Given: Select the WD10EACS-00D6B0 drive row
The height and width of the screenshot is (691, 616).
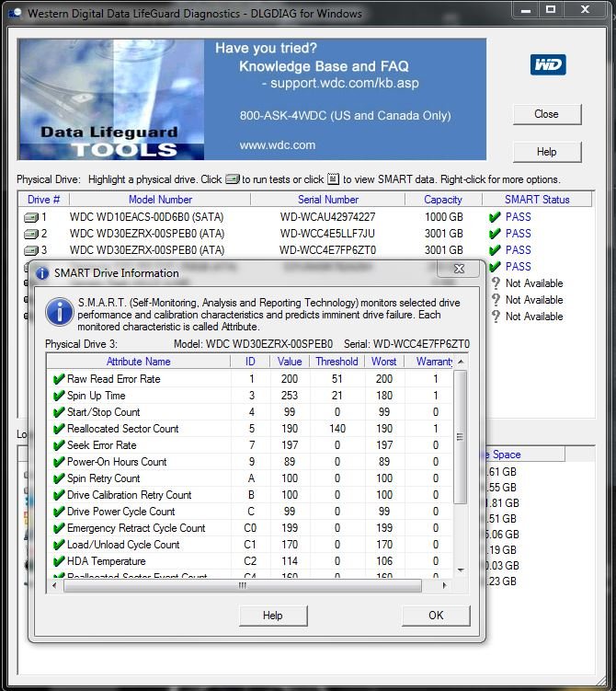Looking at the screenshot, I should pos(147,217).
